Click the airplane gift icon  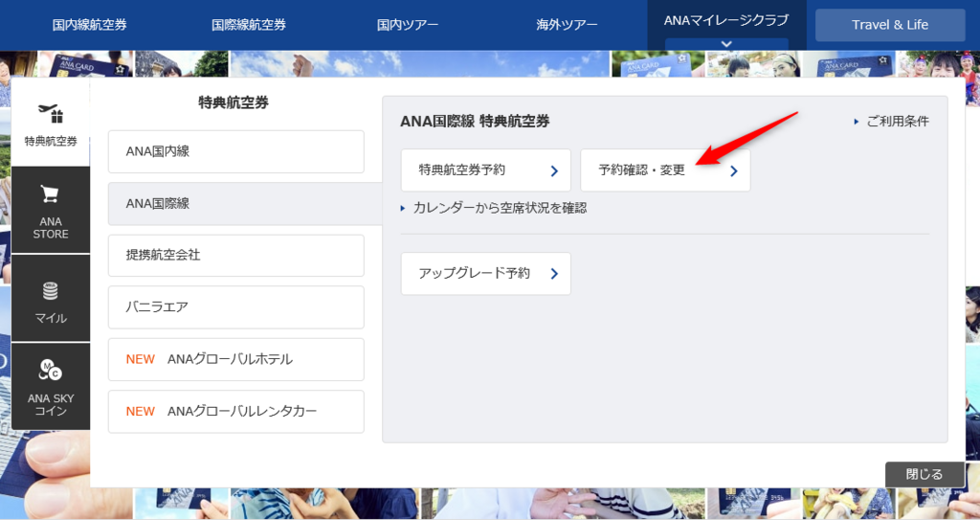click(51, 114)
